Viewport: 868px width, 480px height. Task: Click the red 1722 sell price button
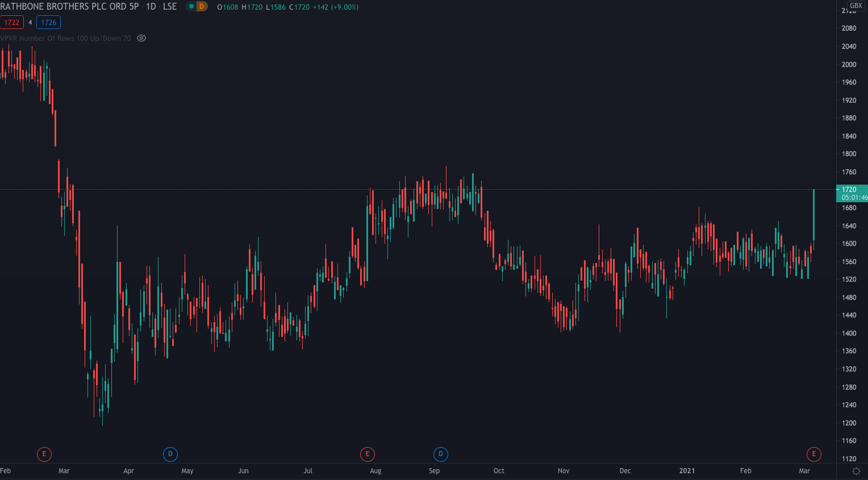(x=12, y=23)
